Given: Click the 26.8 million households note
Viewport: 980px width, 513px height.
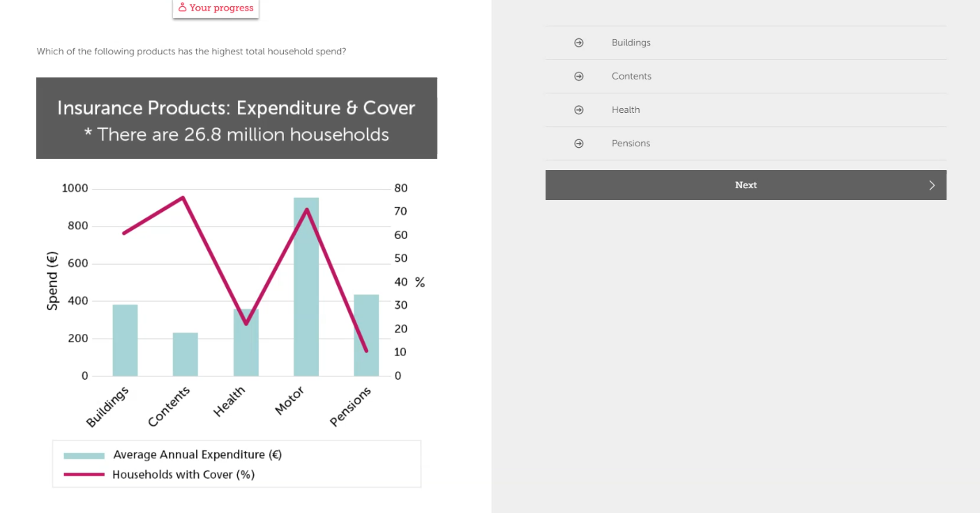Looking at the screenshot, I should click(x=236, y=134).
